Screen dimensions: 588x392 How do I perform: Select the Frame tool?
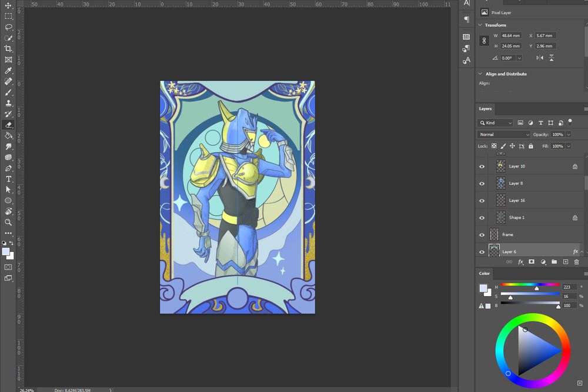coord(8,59)
